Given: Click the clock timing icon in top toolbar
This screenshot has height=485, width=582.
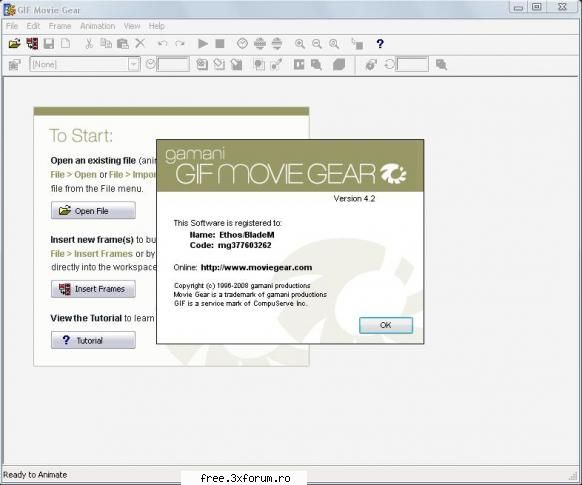Looking at the screenshot, I should (x=242, y=44).
